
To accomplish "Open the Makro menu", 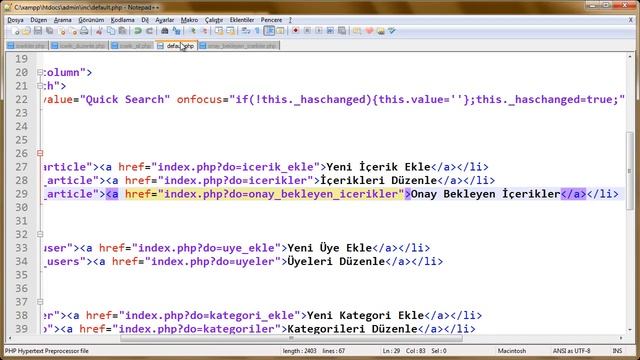I will click(x=189, y=20).
